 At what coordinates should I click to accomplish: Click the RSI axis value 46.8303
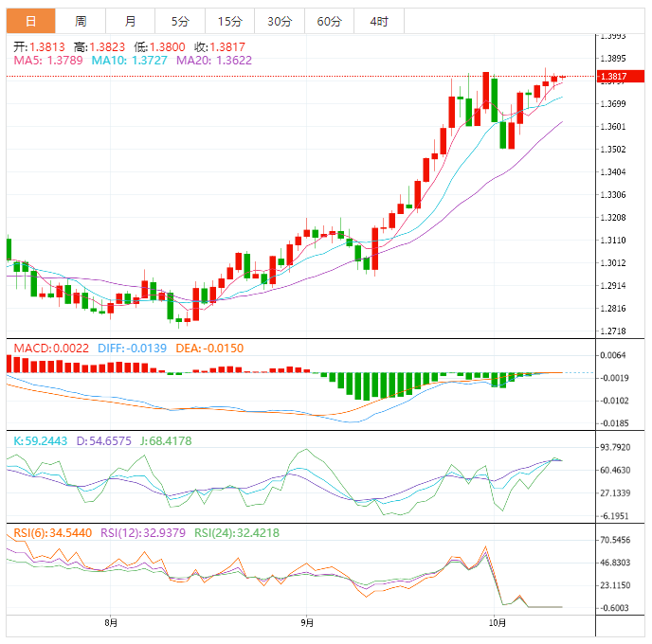click(x=615, y=563)
